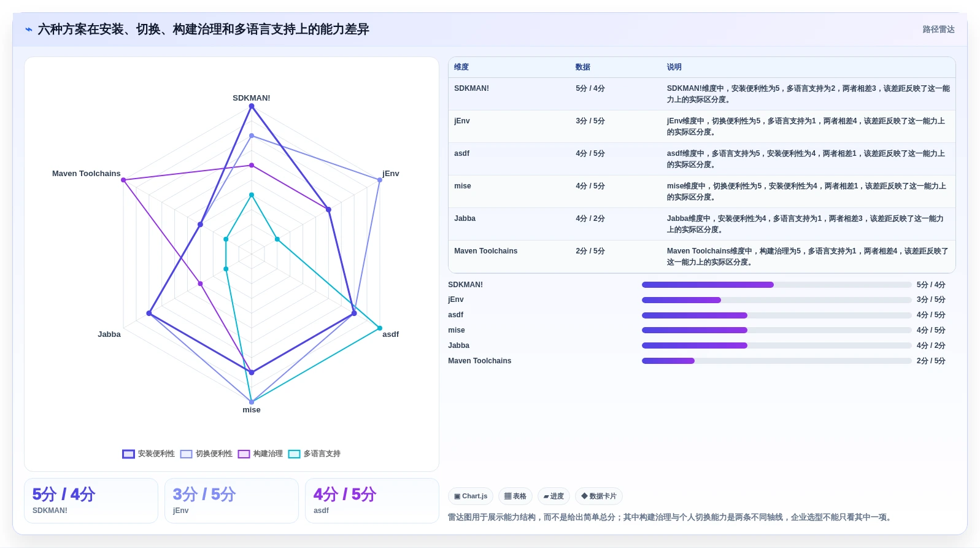The width and height of the screenshot is (980, 548).
Task: Open the jEnv 3分 / 5分 data card
Action: tap(231, 501)
